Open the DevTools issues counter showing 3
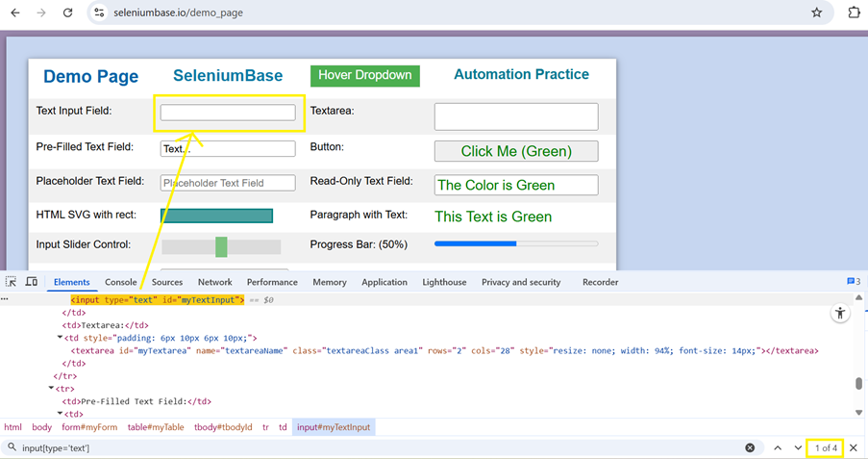The image size is (868, 459). [x=854, y=282]
